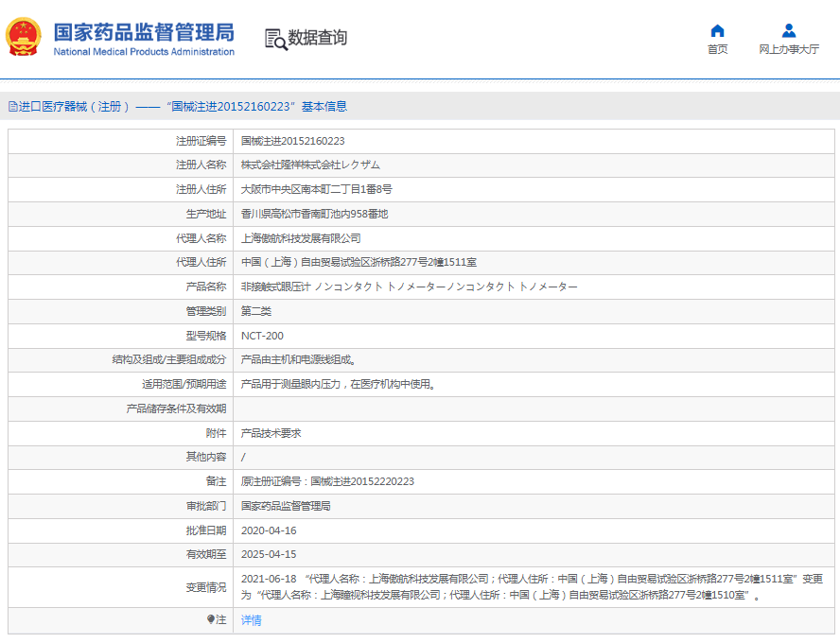Image resolution: width=840 pixels, height=643 pixels.
Task: Select 国家药品监督管理局 in 审批部门 row
Action: (x=286, y=506)
